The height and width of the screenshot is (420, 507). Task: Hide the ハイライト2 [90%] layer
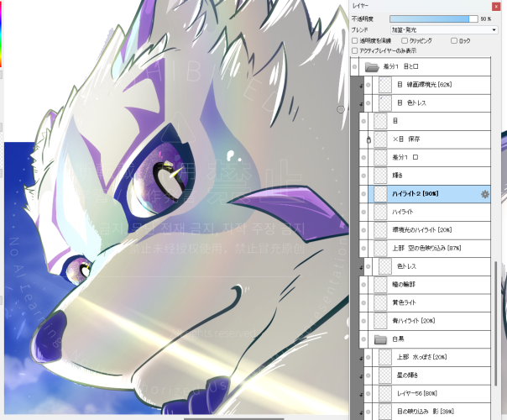(x=363, y=194)
